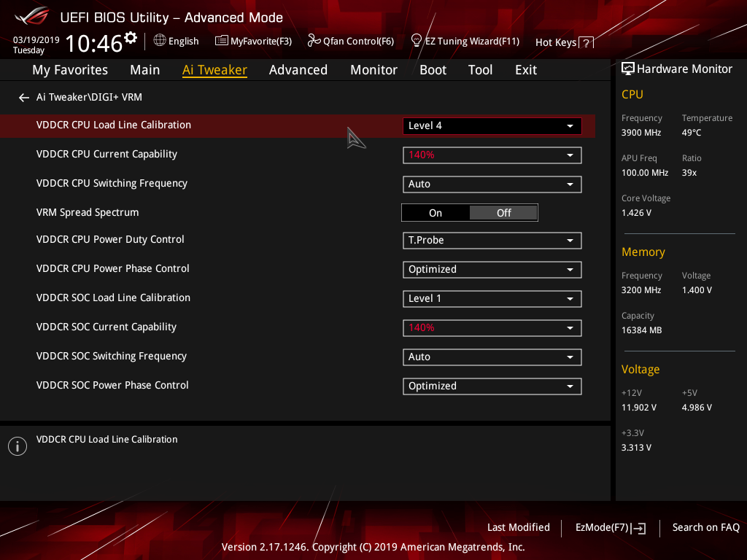The height and width of the screenshot is (560, 747).
Task: Open VDDCR SOC Switching Frequency dropdown
Action: [x=492, y=357]
